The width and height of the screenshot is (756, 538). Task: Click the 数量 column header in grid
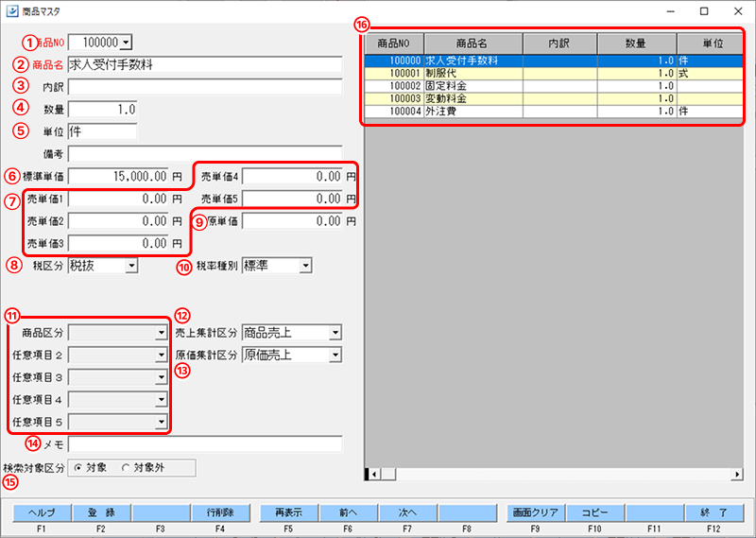point(637,43)
